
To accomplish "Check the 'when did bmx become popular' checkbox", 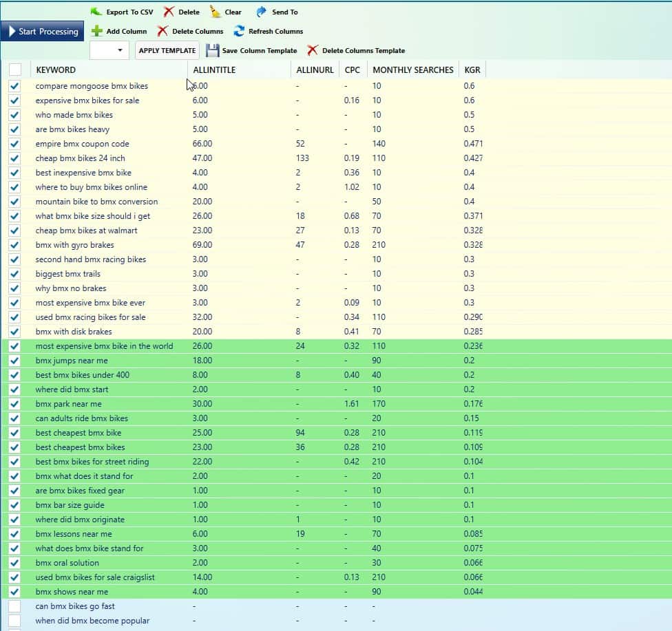I will (14, 621).
